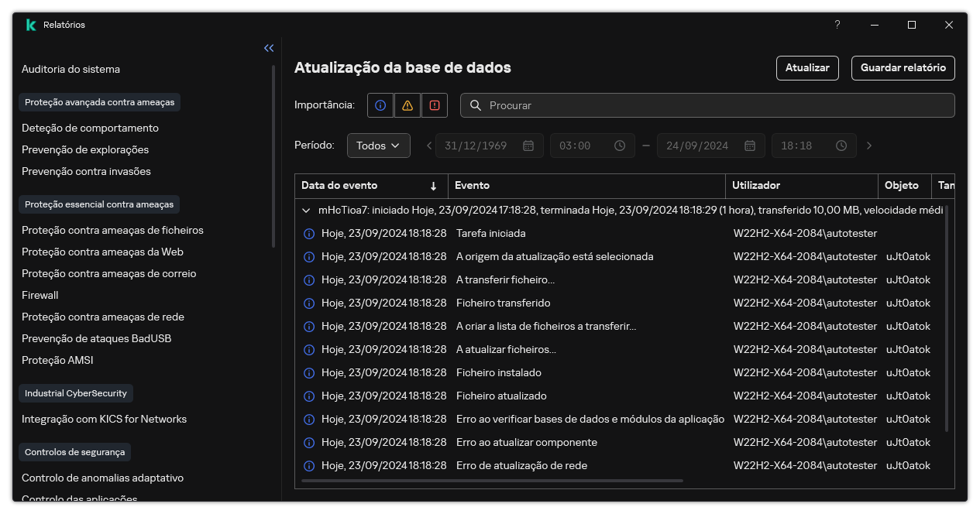Open the Firewall report section
This screenshot has height=514, width=980.
tap(40, 295)
